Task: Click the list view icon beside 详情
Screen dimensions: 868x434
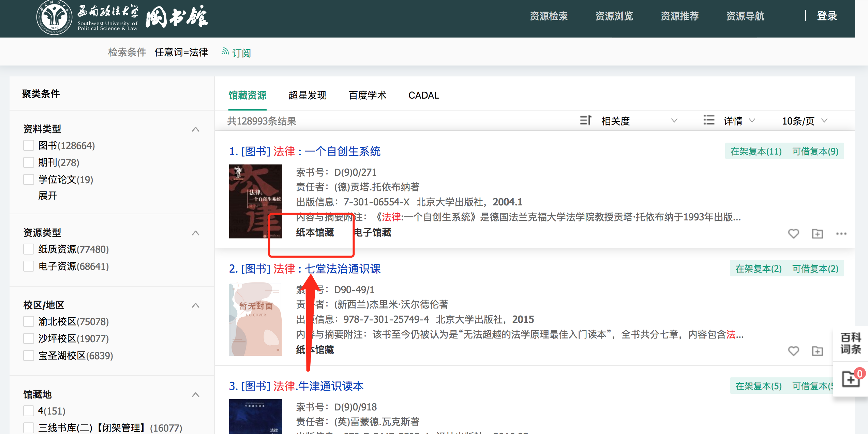Action: coord(709,120)
